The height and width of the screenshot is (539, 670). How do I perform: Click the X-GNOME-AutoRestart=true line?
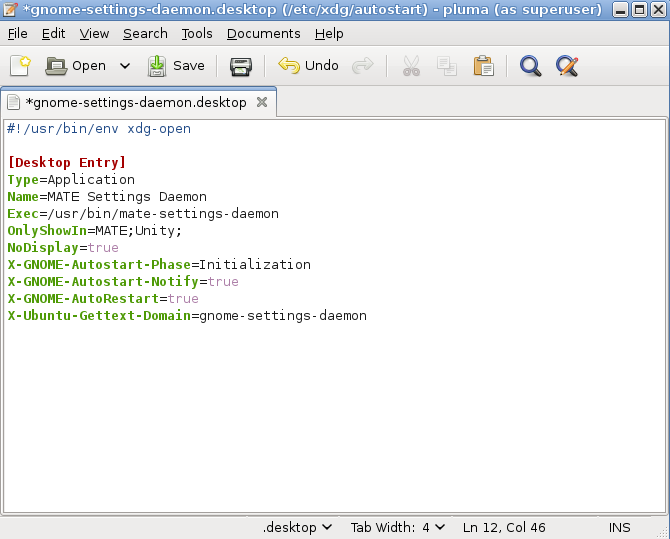pos(103,299)
